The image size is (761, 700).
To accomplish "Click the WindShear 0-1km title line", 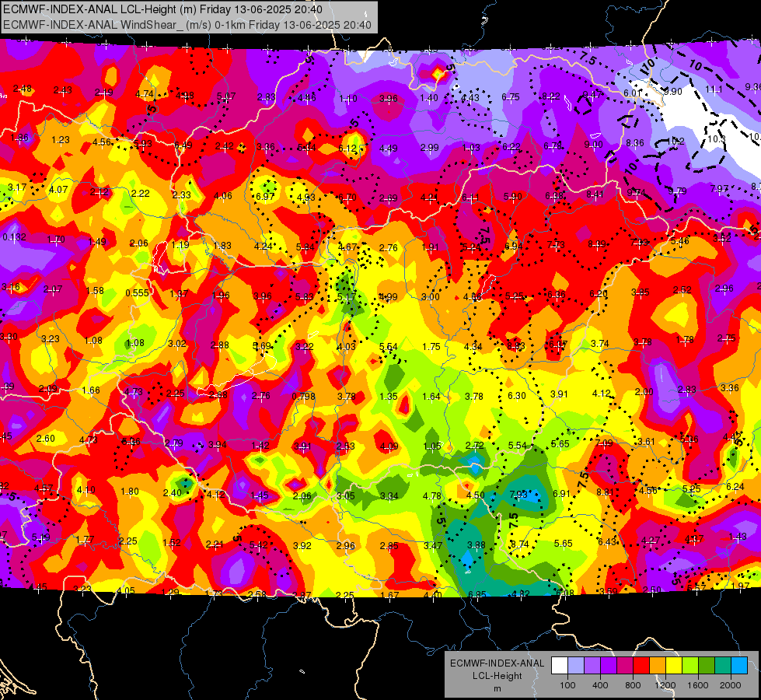I will [x=187, y=25].
